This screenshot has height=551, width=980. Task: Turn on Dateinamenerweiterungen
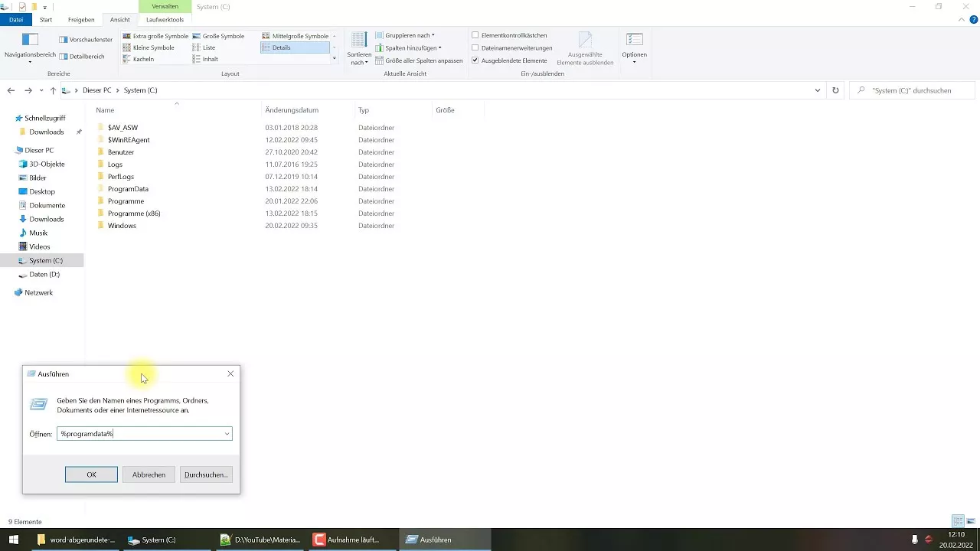(475, 47)
